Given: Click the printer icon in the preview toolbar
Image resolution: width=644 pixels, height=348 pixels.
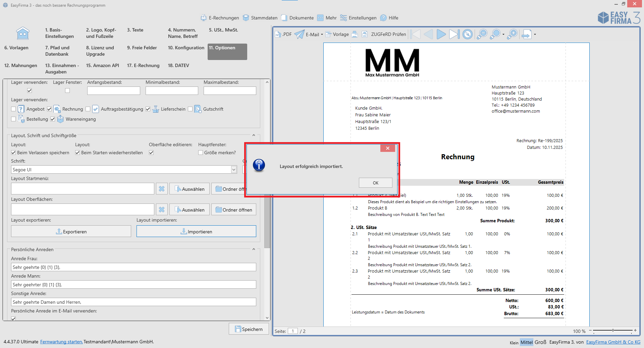Looking at the screenshot, I should (x=355, y=34).
